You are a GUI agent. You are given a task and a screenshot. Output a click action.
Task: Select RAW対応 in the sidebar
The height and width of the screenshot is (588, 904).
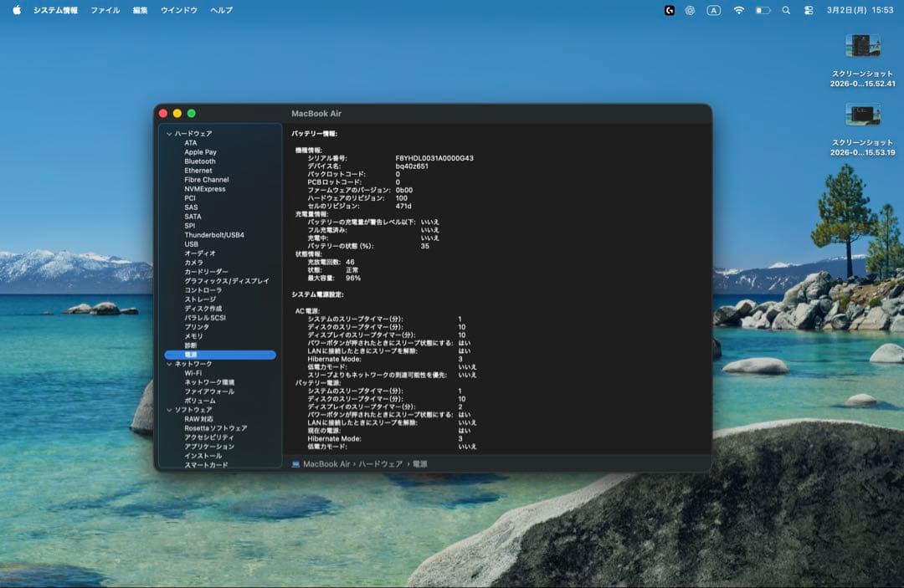pyautogui.click(x=198, y=419)
